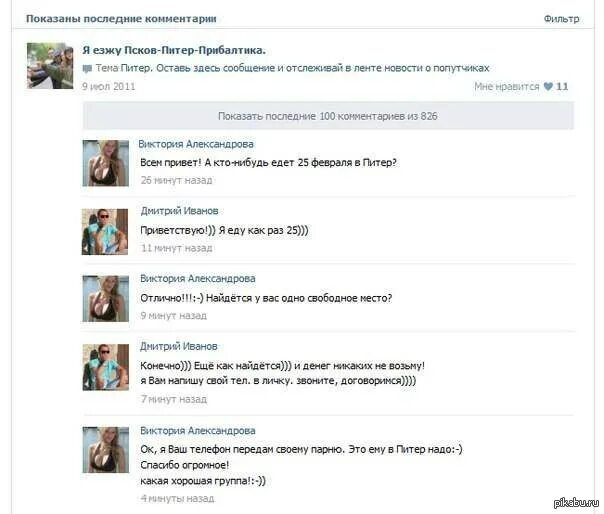This screenshot has width=604, height=514.
Task: Open the post title Я езжу Псков-Питер-Прибалтика
Action: (174, 50)
